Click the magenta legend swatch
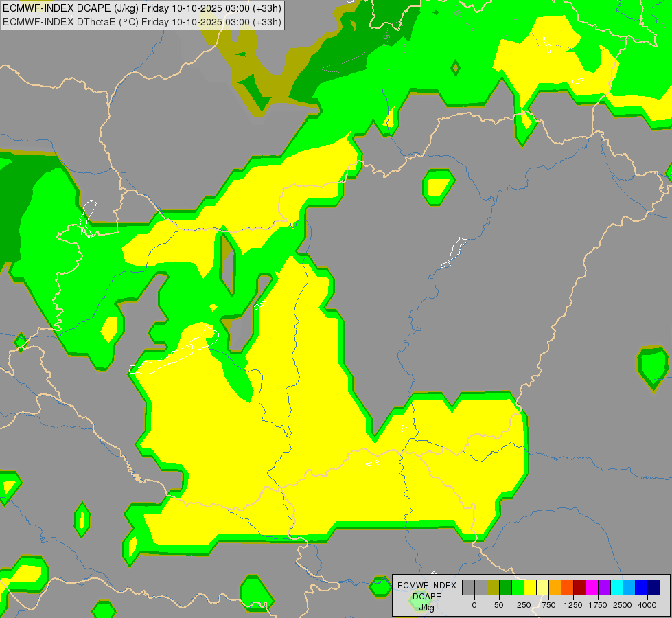672x618 pixels. 592,587
